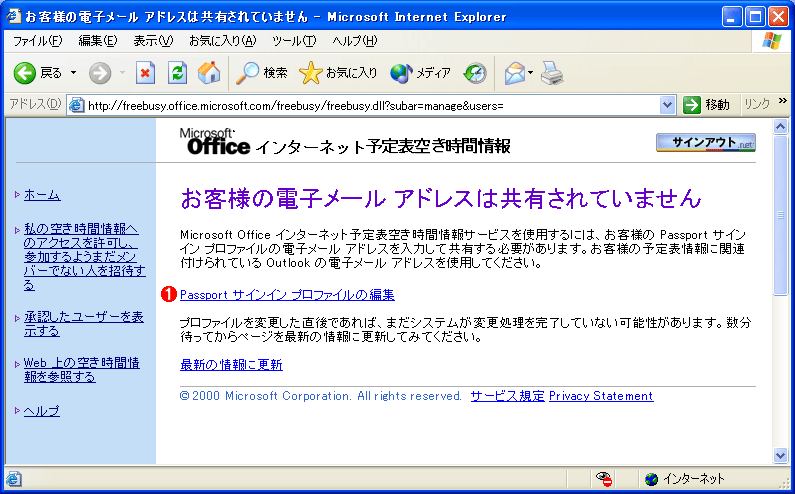Click the Forward arrow icon
This screenshot has height=494, width=795.
pos(100,74)
